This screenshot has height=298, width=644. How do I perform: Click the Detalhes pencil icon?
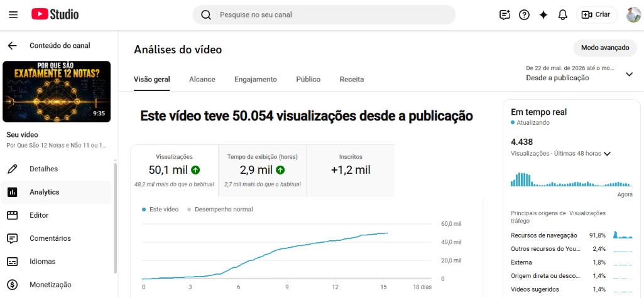click(13, 169)
